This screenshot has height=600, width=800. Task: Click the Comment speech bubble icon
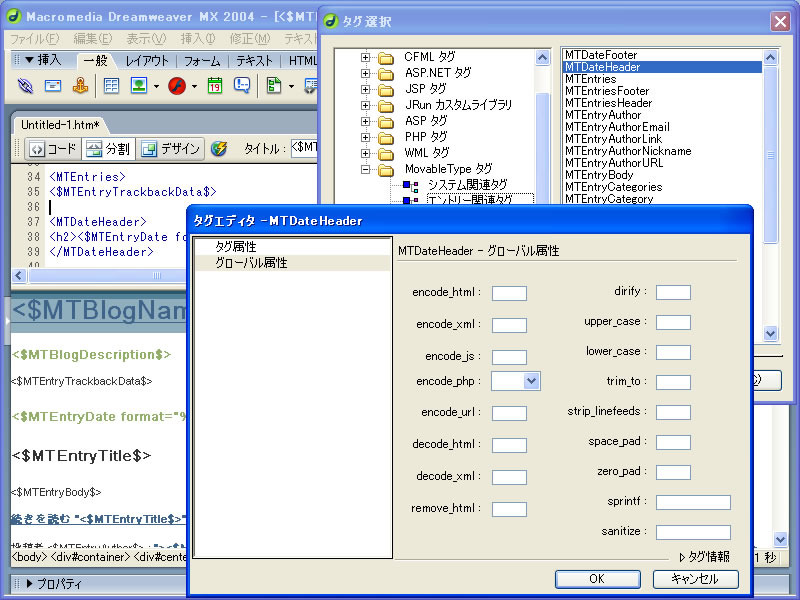click(x=242, y=87)
